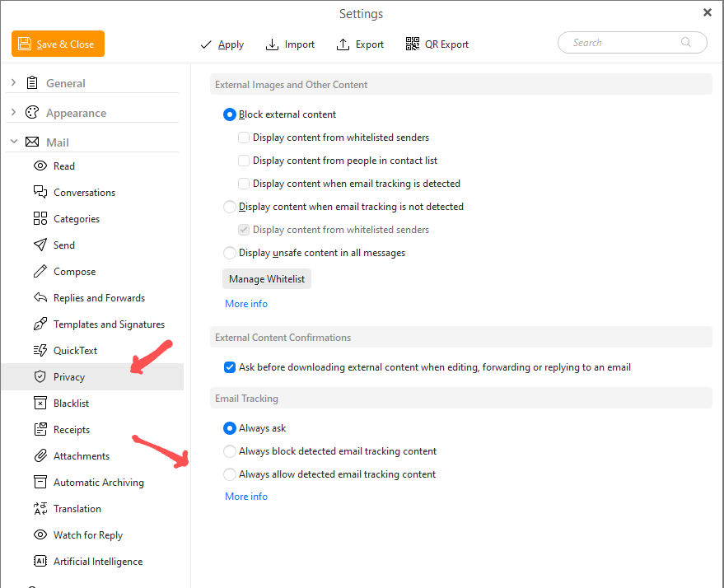Open the QuickText icon in sidebar
This screenshot has width=724, height=588.
pos(40,351)
